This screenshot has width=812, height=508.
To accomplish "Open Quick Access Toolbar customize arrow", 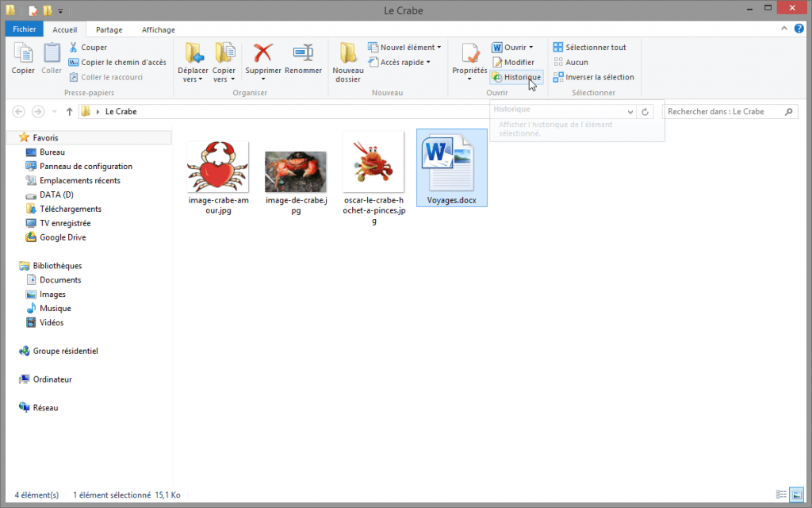I will coord(60,10).
